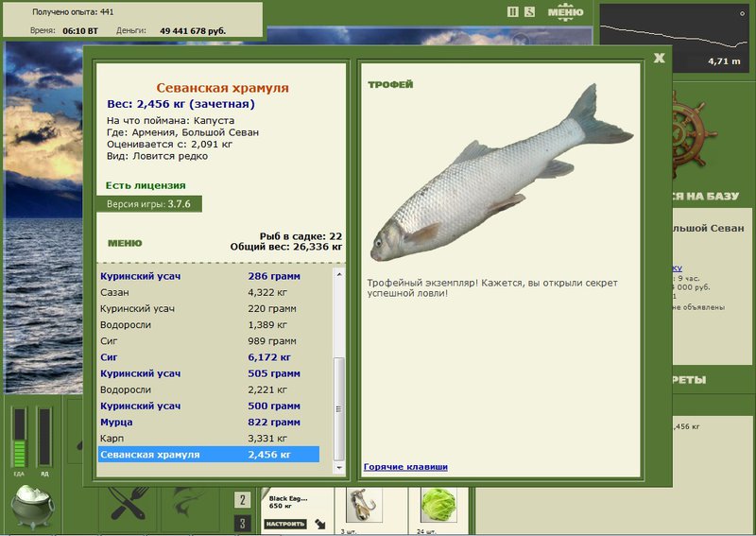Switch to tackle slot 3
Screen dimensions: 756x536
(x=243, y=524)
